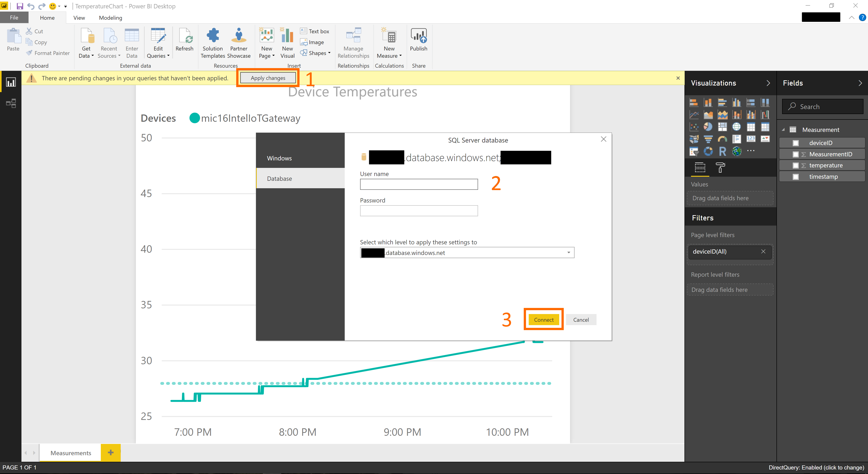Viewport: 868px width, 474px height.
Task: Close the SQL Server database dialog
Action: tap(604, 139)
